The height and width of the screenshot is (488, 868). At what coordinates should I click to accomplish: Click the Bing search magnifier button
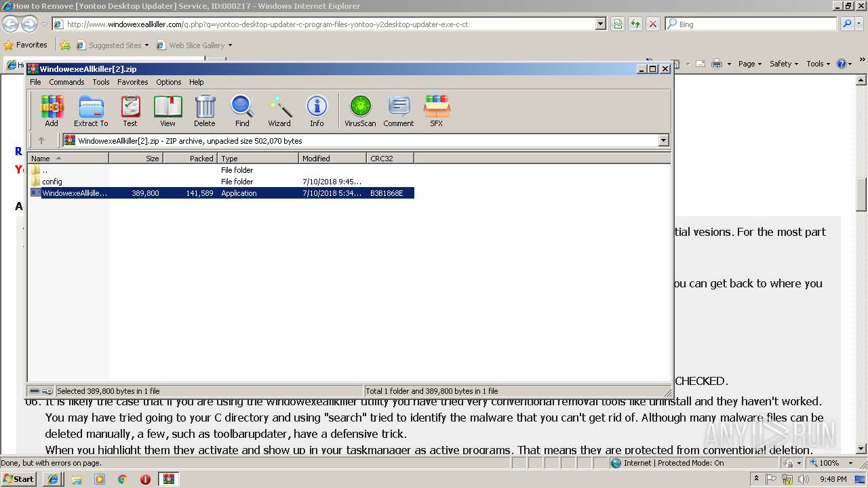click(x=847, y=24)
